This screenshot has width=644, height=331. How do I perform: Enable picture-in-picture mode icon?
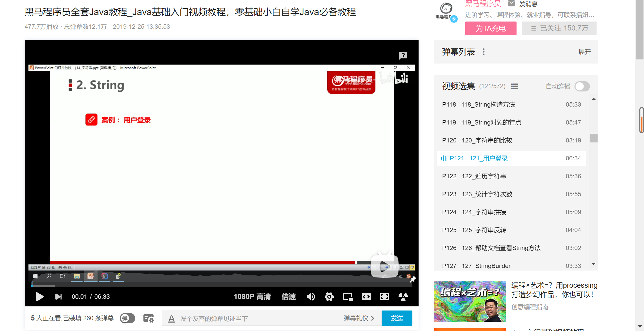tap(348, 297)
